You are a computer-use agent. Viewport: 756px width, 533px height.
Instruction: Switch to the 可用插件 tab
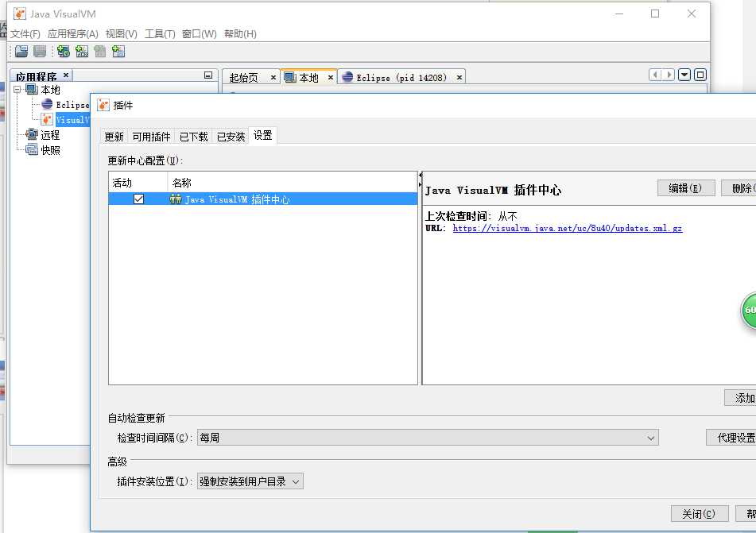click(151, 137)
